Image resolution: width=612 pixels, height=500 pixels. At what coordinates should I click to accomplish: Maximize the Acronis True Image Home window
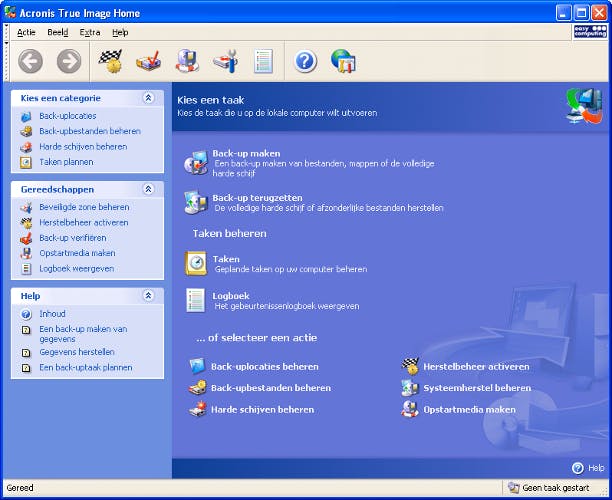[581, 13]
